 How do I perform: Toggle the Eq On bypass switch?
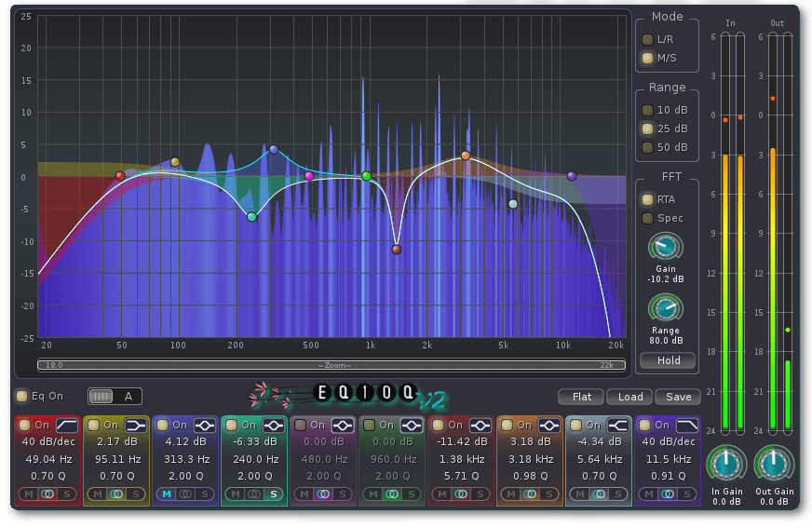pos(21,396)
